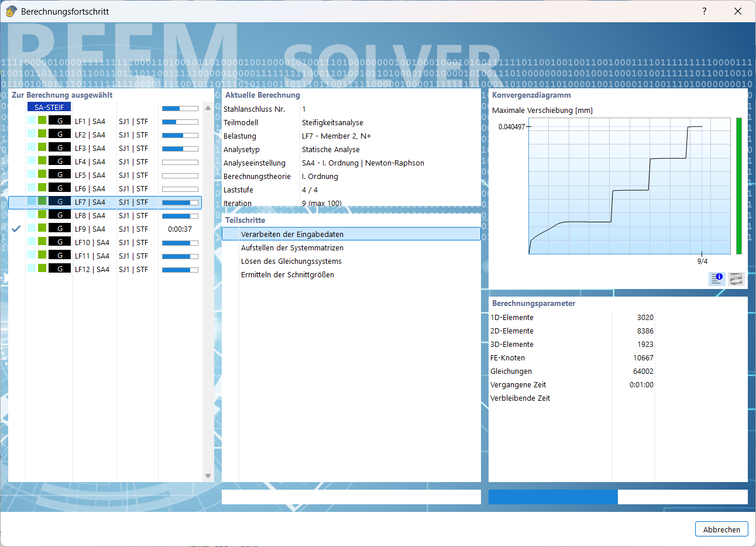Click the progress bar for LF12
756x547 pixels.
click(180, 269)
